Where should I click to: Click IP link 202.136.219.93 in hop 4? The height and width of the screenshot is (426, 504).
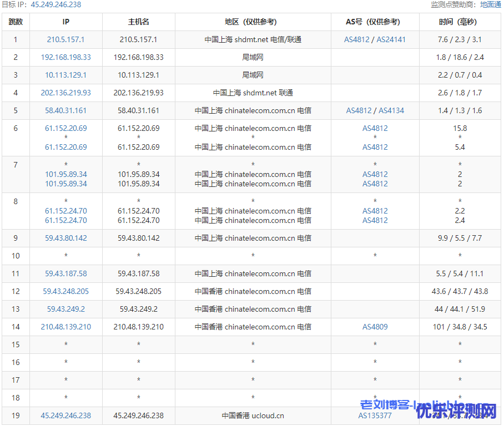(x=66, y=93)
